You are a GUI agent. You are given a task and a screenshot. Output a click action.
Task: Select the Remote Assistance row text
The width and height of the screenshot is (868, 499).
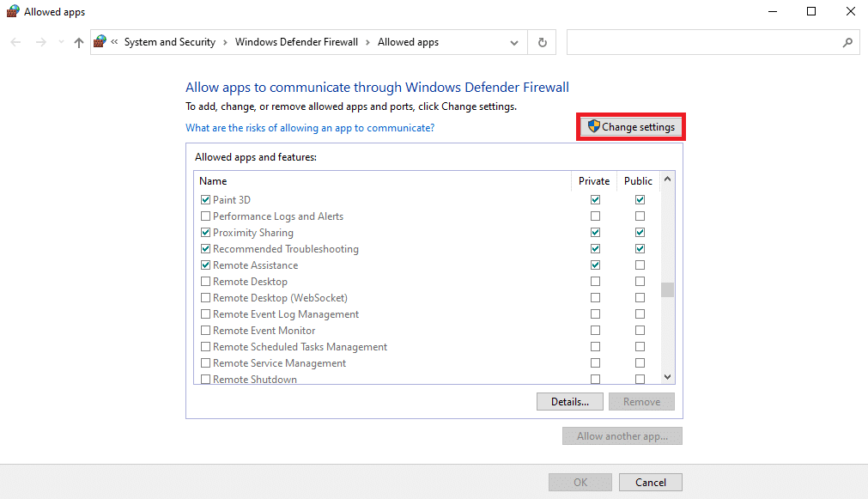point(255,265)
